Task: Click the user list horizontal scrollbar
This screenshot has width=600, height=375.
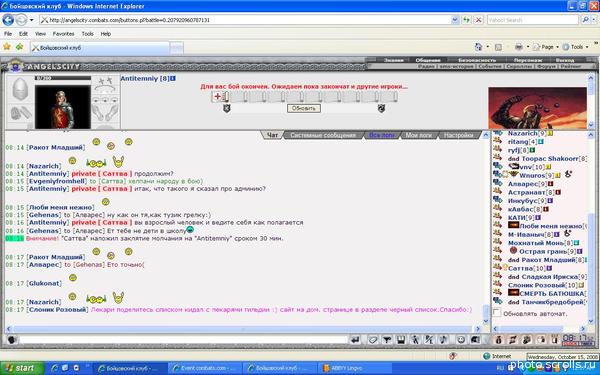Action: [539, 329]
